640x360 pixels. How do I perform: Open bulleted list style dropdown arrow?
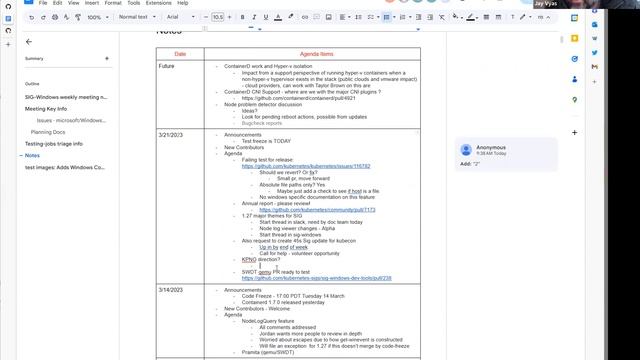(x=394, y=17)
